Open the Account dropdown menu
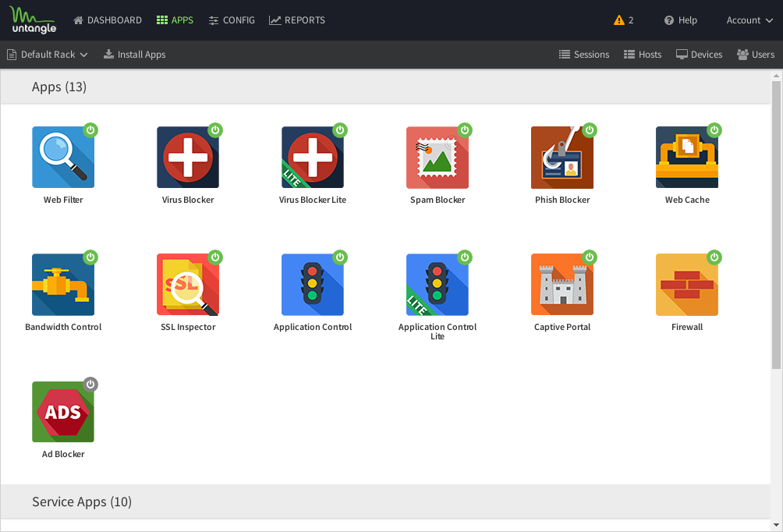783x532 pixels. click(749, 20)
